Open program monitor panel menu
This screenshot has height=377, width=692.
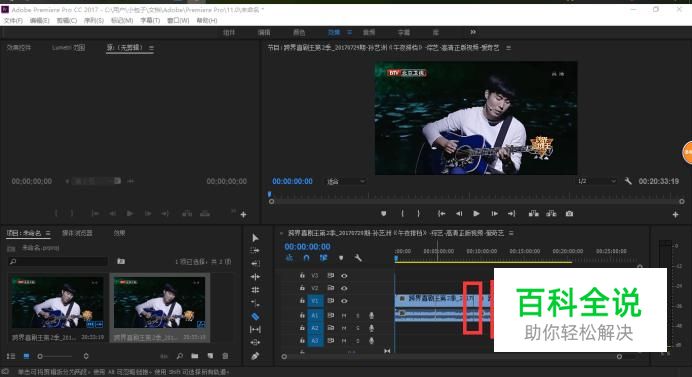[x=508, y=48]
